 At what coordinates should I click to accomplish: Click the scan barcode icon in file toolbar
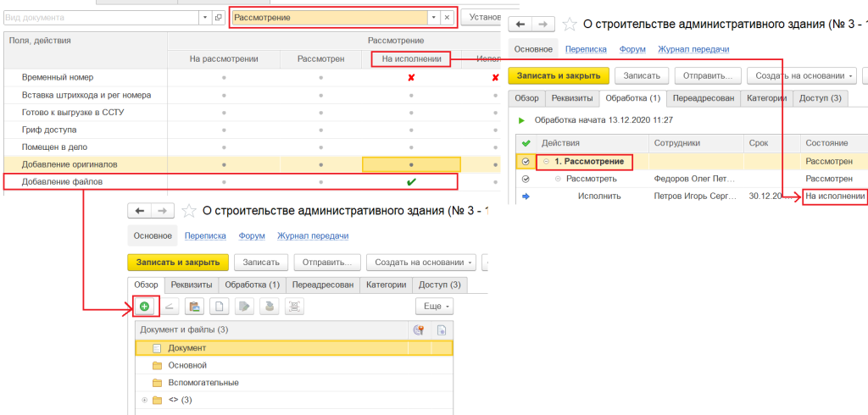click(295, 306)
